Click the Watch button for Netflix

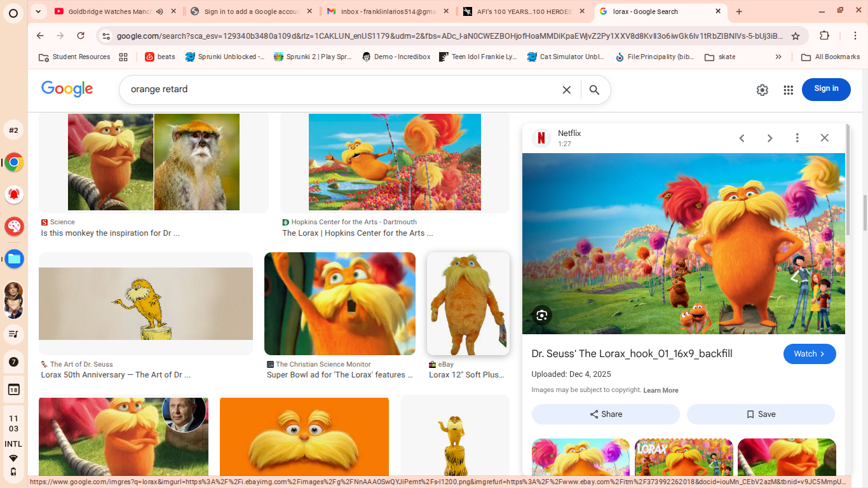click(809, 354)
